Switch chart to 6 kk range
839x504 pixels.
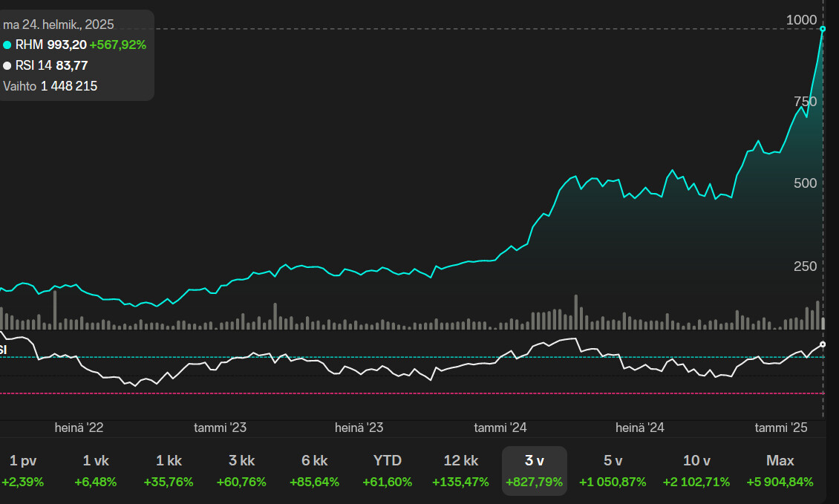314,471
